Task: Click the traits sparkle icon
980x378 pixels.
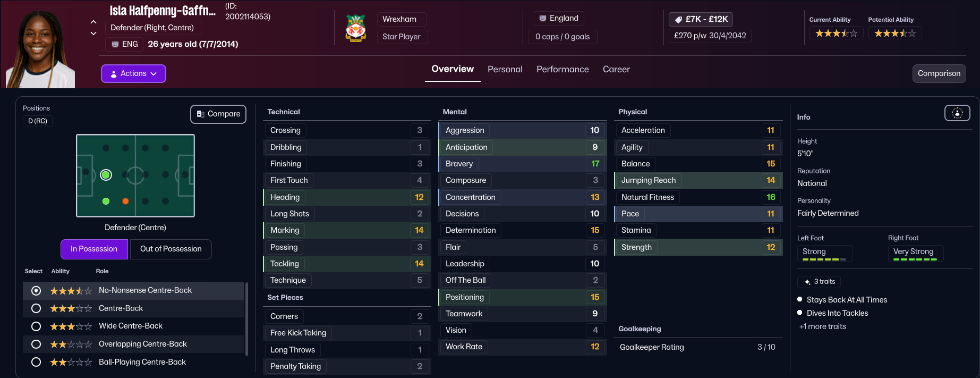Action: coord(807,282)
